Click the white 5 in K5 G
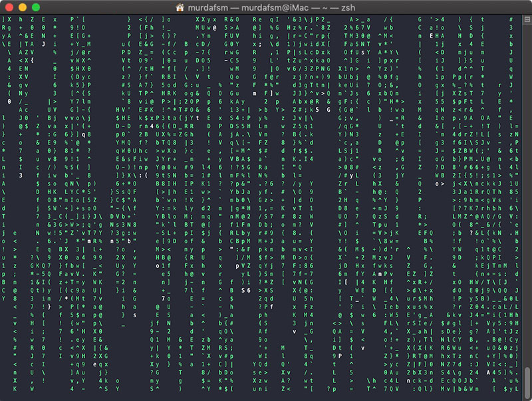The width and height of the screenshot is (532, 401). [318, 109]
